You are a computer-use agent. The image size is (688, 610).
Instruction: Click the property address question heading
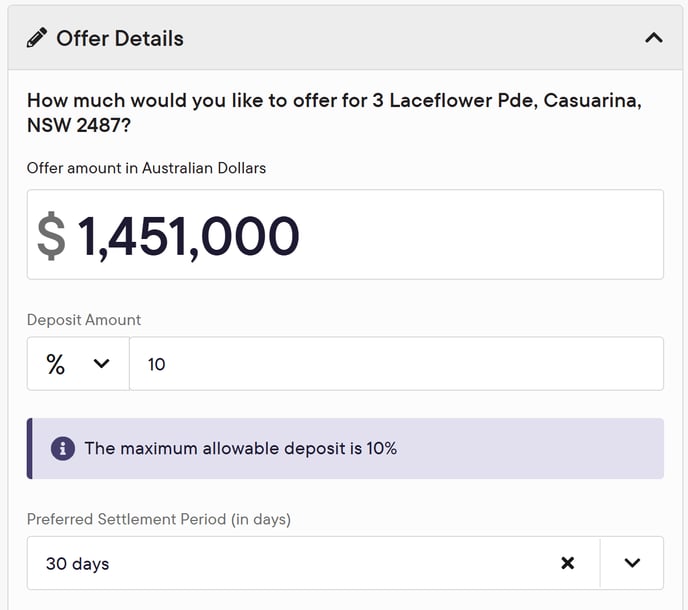[x=333, y=114]
